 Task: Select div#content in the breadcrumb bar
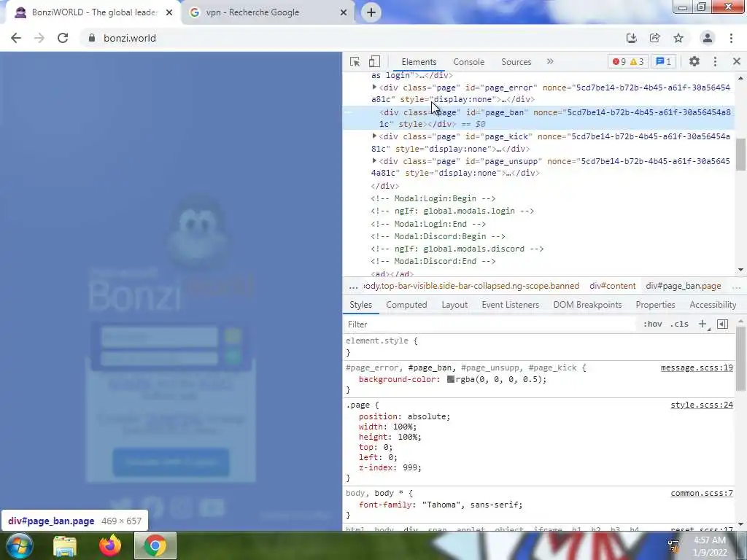click(612, 286)
